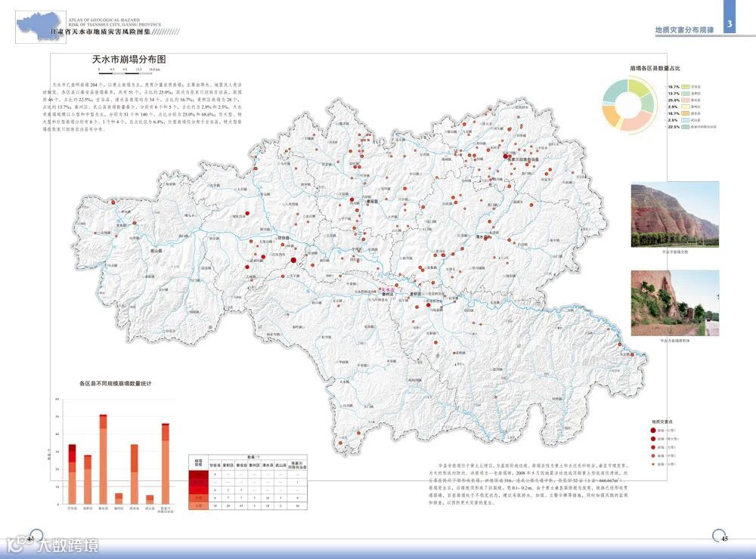
Task: Click the light blue swatch beside 2.5%
Action: [686, 120]
